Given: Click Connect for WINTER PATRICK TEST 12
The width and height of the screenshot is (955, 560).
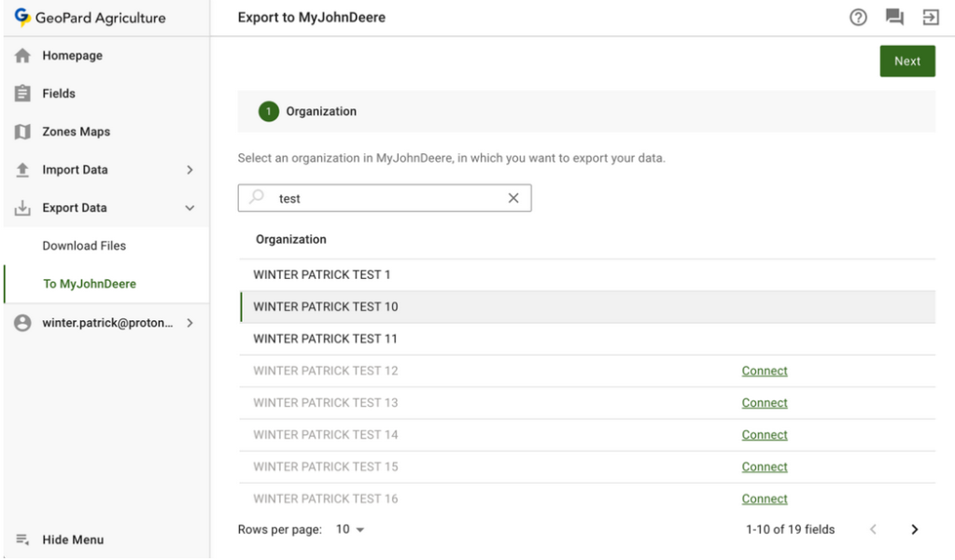Looking at the screenshot, I should coord(765,371).
